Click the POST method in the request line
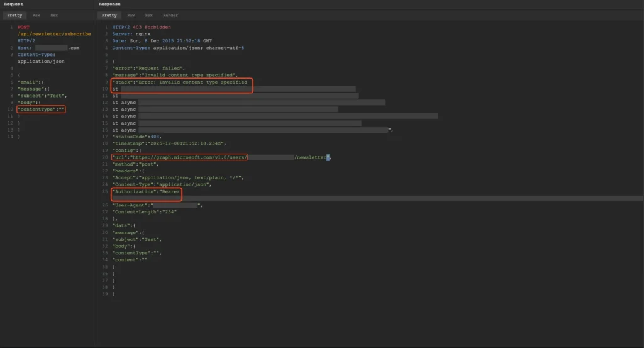 (23, 27)
